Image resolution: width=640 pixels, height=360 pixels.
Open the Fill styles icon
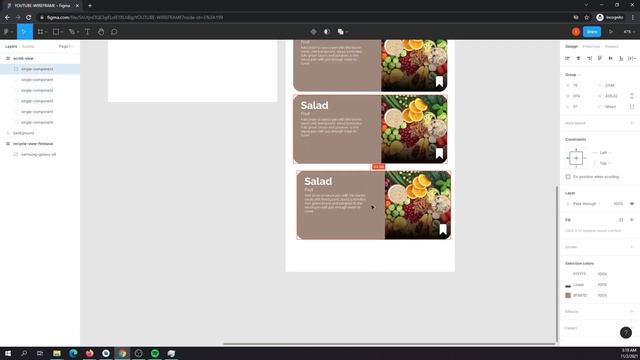click(x=621, y=220)
